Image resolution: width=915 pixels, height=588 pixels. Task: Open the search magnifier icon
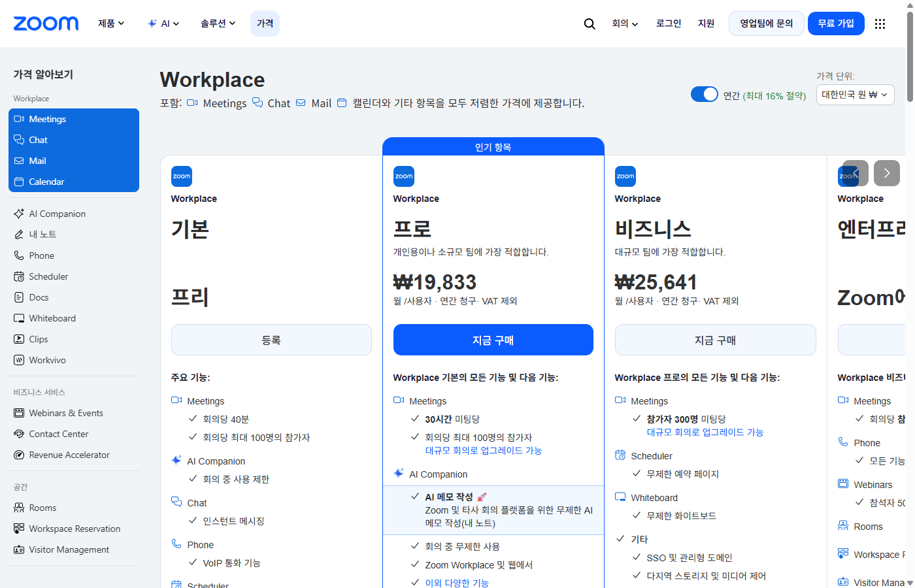click(x=590, y=24)
